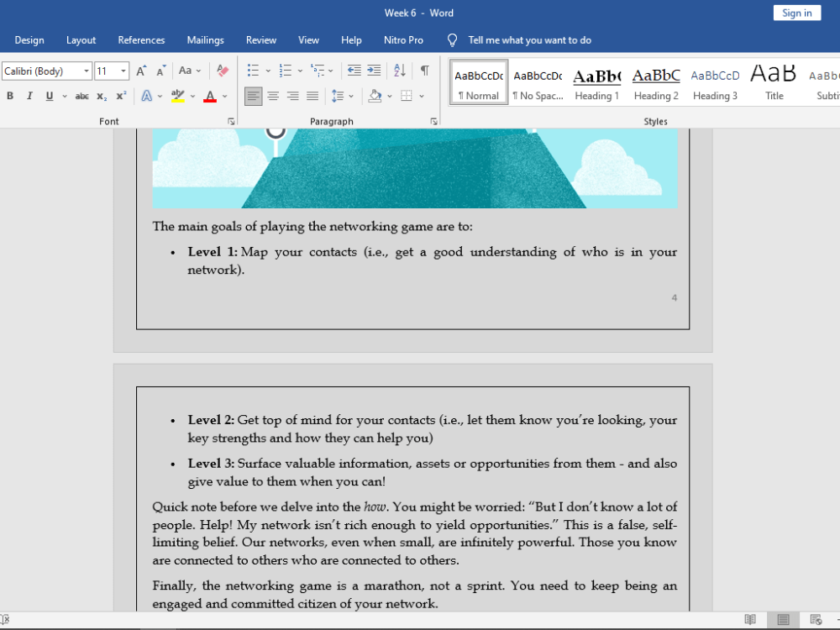Open the View tab

308,40
